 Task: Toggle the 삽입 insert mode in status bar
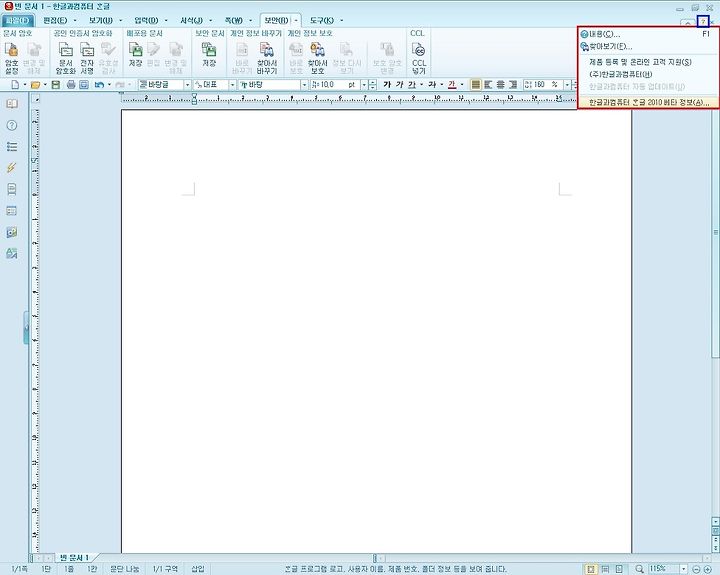(197, 569)
